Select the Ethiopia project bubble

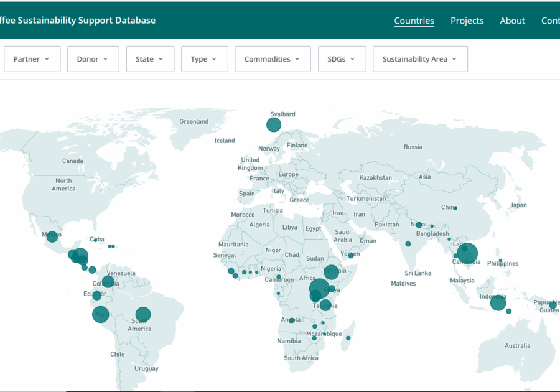[331, 273]
